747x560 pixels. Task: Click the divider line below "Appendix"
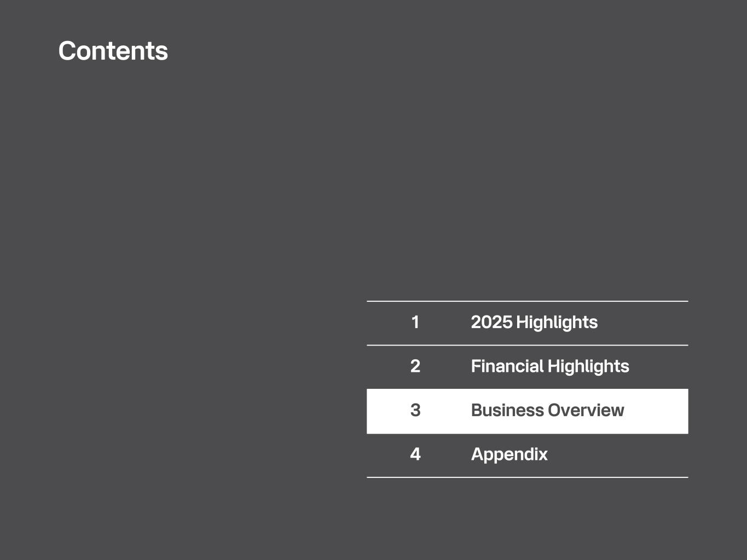tap(527, 477)
